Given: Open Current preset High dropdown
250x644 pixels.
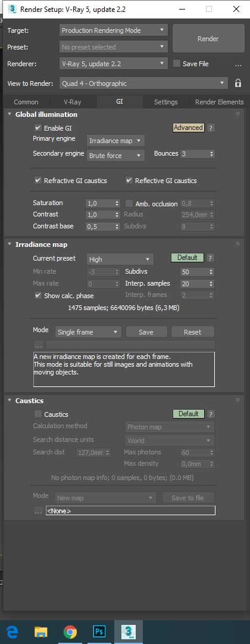Looking at the screenshot, I should click(x=120, y=259).
